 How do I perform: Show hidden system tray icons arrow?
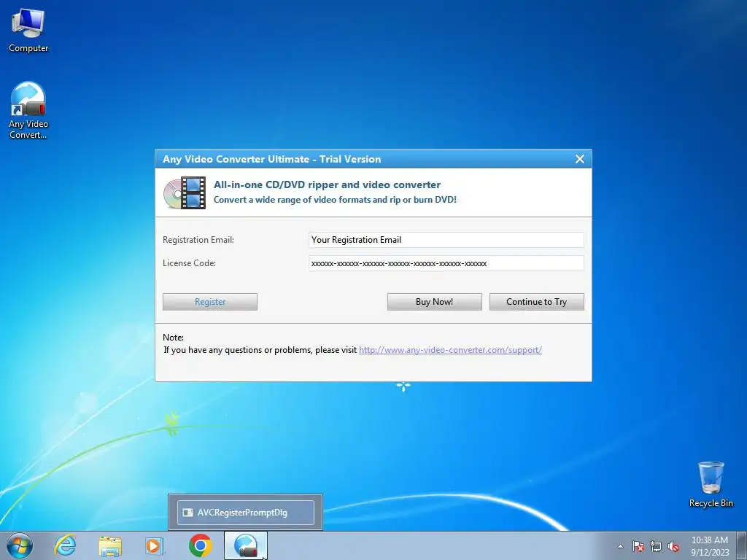[x=620, y=546]
